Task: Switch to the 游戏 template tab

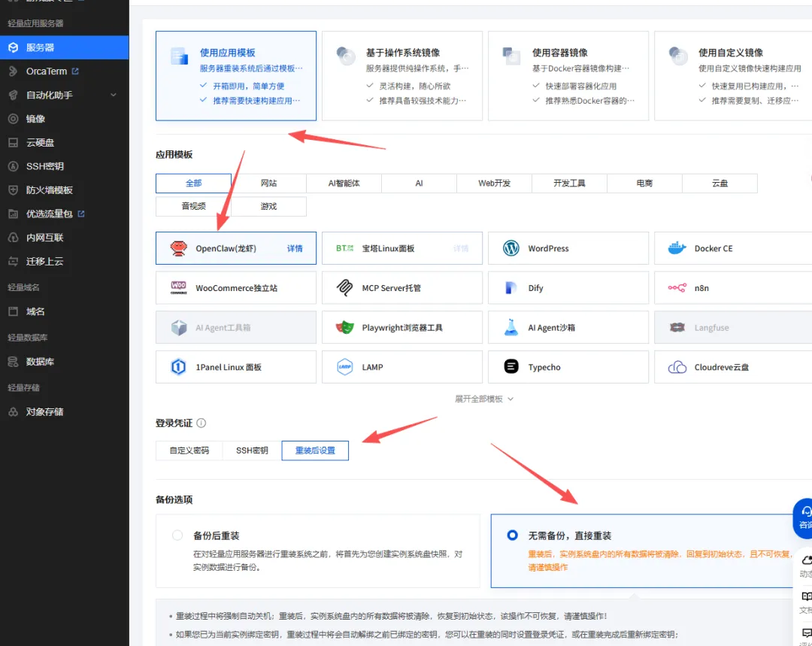Action: [x=268, y=206]
